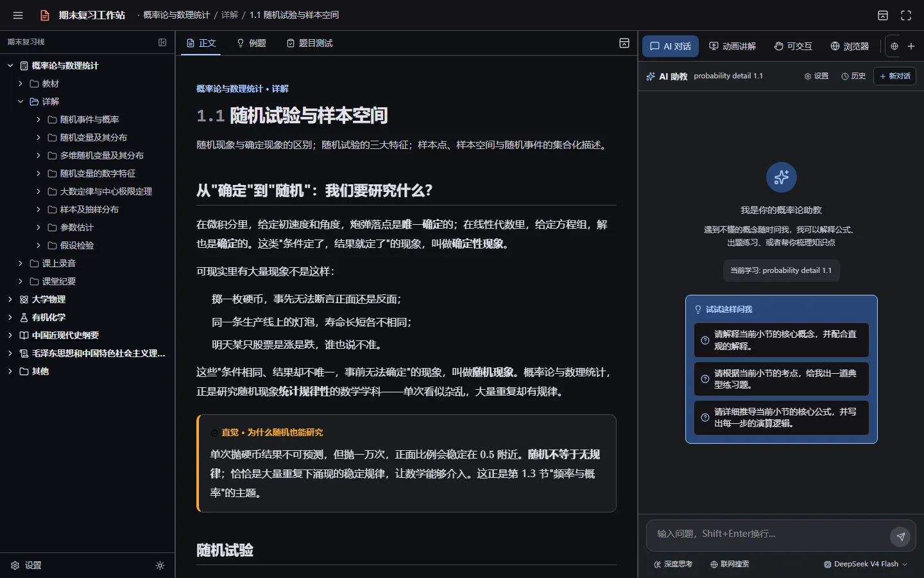This screenshot has width=924, height=578.
Task: Click breadcrumb 详解
Action: 230,15
